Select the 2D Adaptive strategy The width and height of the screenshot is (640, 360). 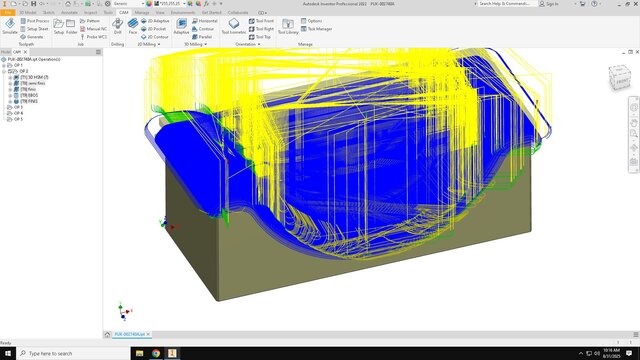(155, 21)
